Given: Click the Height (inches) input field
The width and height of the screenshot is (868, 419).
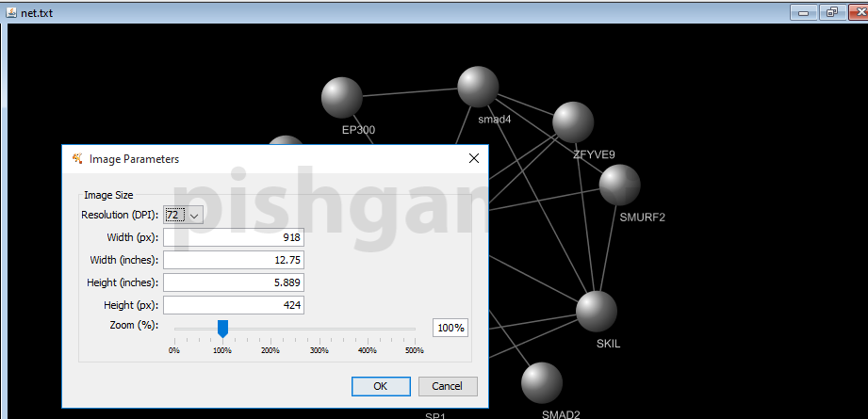Looking at the screenshot, I should [234, 282].
